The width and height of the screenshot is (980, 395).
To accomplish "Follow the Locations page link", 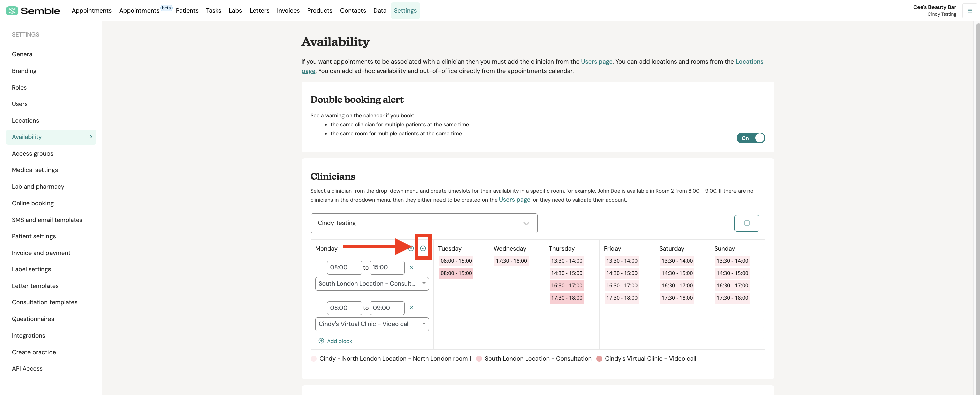I will (749, 61).
